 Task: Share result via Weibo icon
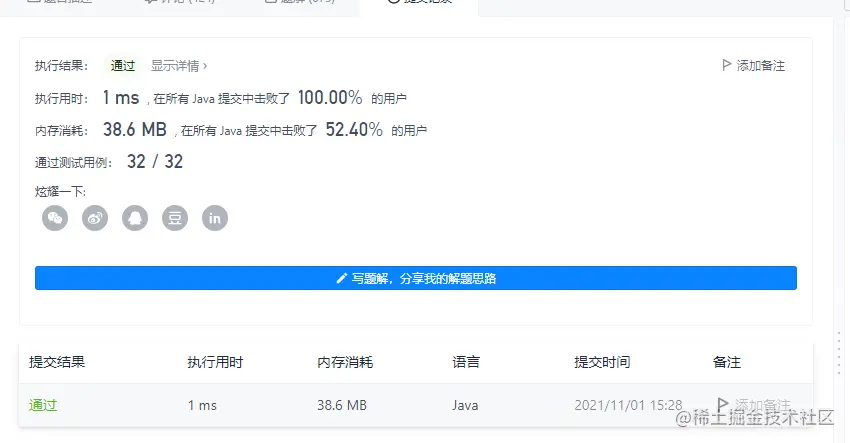click(x=95, y=218)
